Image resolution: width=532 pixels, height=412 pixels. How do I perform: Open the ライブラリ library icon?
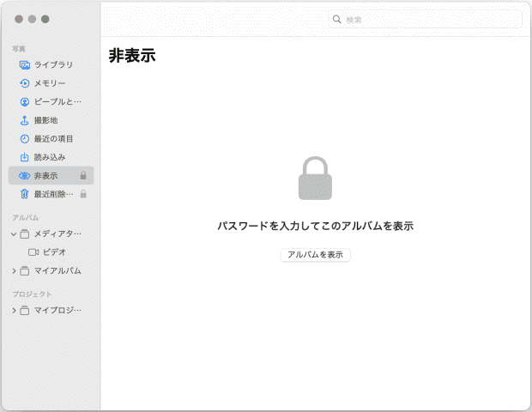click(24, 65)
